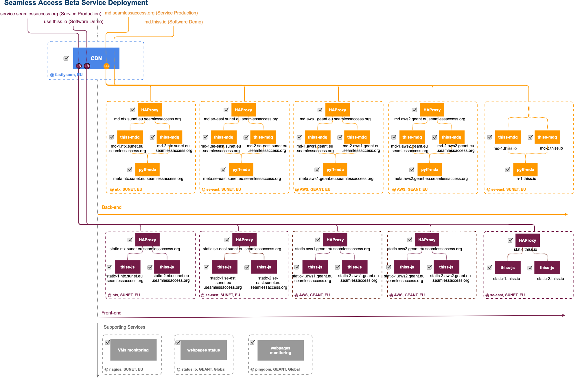This screenshot has height=392, width=582.
Task: Click the thiss-mdq node md-2.thiss.io
Action: click(x=547, y=137)
